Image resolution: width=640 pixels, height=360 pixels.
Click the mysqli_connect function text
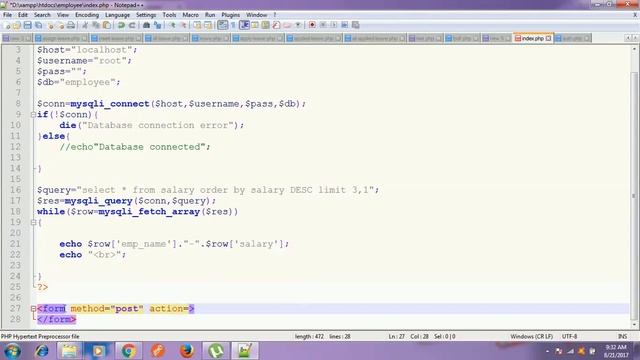[x=110, y=104]
